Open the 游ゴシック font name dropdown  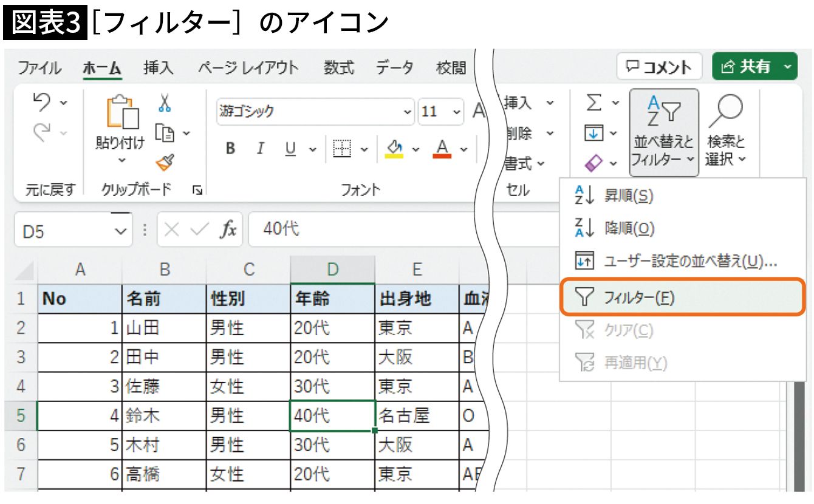click(x=407, y=112)
